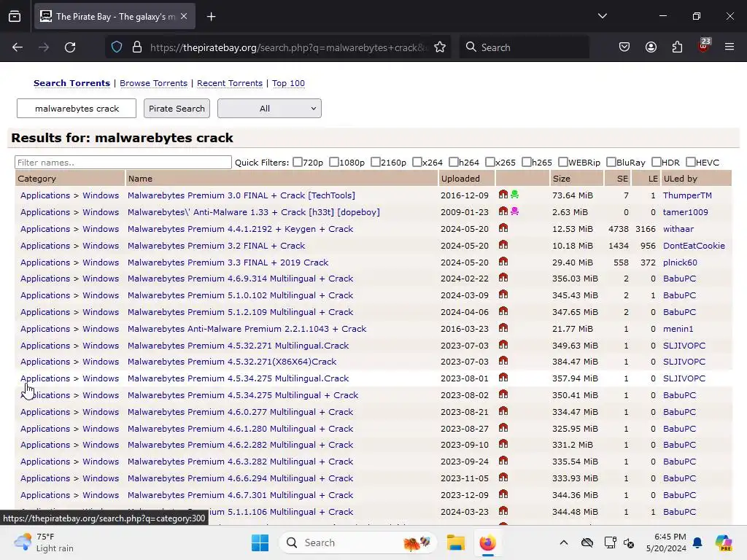The height and width of the screenshot is (560, 747).
Task: Click Windows category in menin1 row
Action: [101, 329]
